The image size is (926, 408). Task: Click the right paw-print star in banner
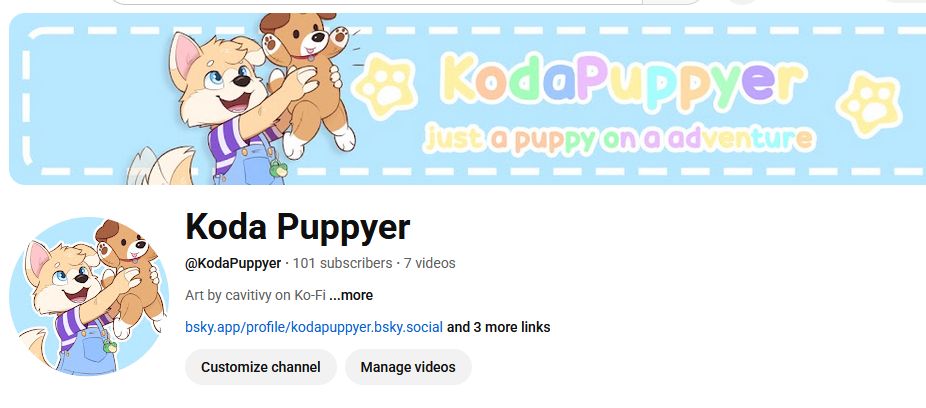click(870, 105)
